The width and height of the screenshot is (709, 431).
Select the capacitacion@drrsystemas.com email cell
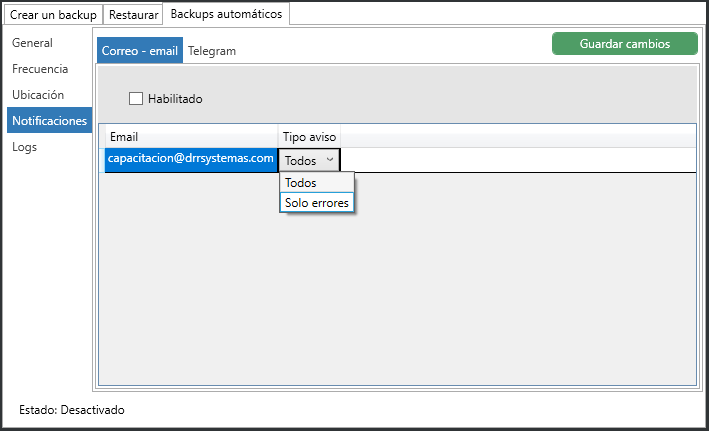[x=190, y=159]
